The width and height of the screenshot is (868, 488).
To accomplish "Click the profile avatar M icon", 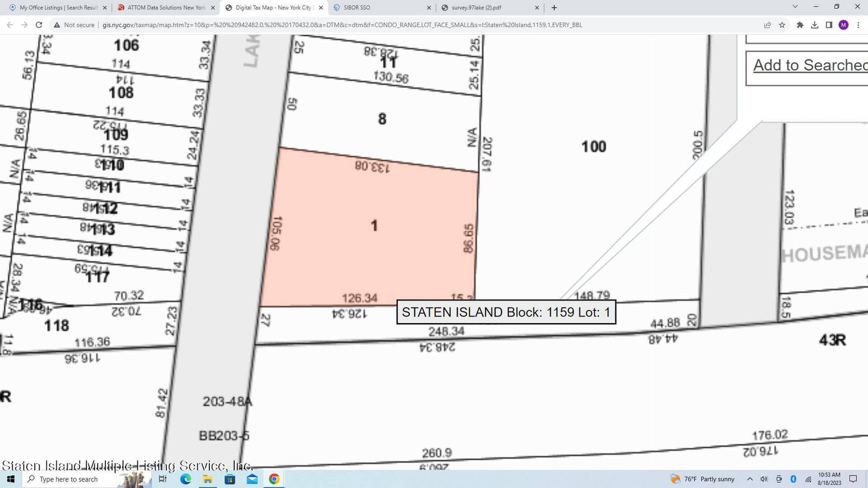I will [x=843, y=25].
